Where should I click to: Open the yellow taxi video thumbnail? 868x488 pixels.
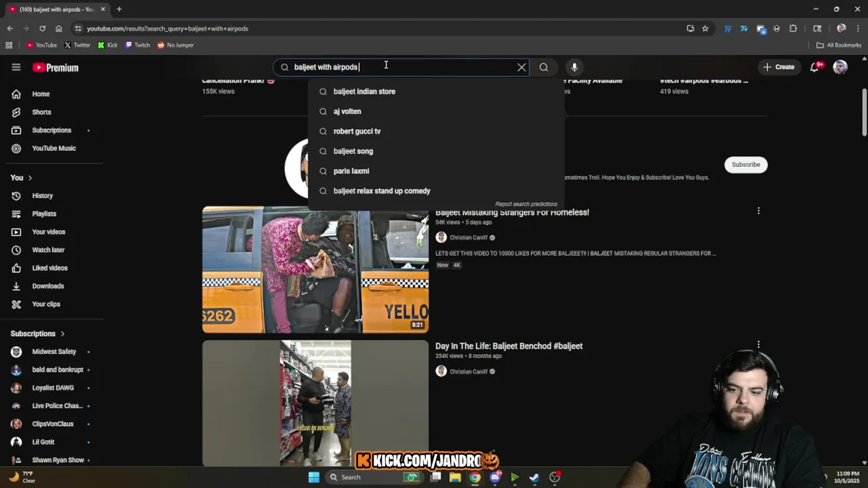point(315,270)
